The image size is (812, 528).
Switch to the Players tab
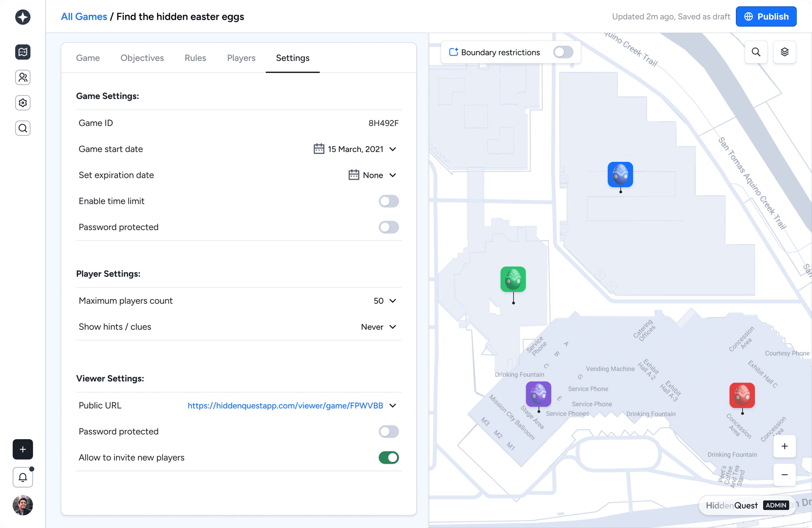tap(241, 58)
